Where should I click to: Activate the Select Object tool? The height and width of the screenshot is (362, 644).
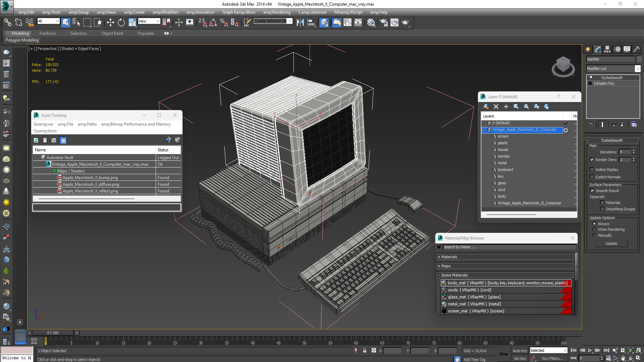pyautogui.click(x=66, y=22)
